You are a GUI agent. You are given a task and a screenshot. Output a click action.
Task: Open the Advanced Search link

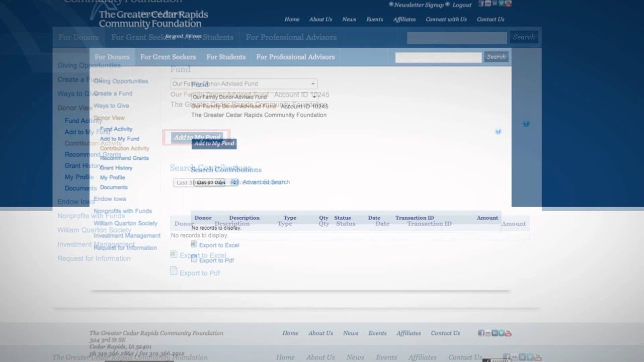[x=266, y=182]
